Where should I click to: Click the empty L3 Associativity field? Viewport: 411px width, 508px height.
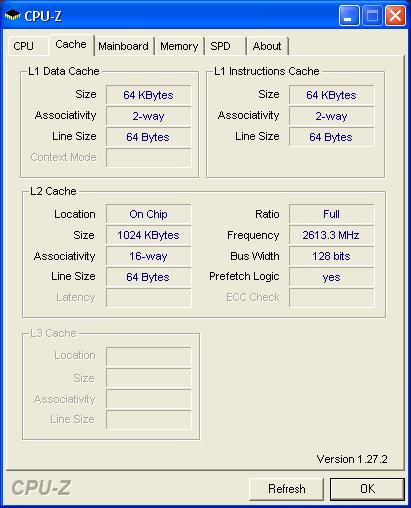148,399
